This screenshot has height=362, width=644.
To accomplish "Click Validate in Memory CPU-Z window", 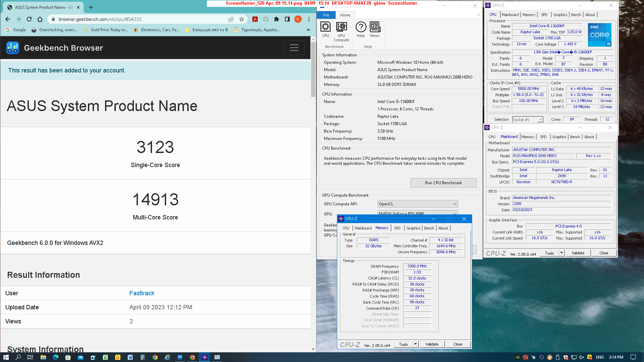I will coord(432,344).
